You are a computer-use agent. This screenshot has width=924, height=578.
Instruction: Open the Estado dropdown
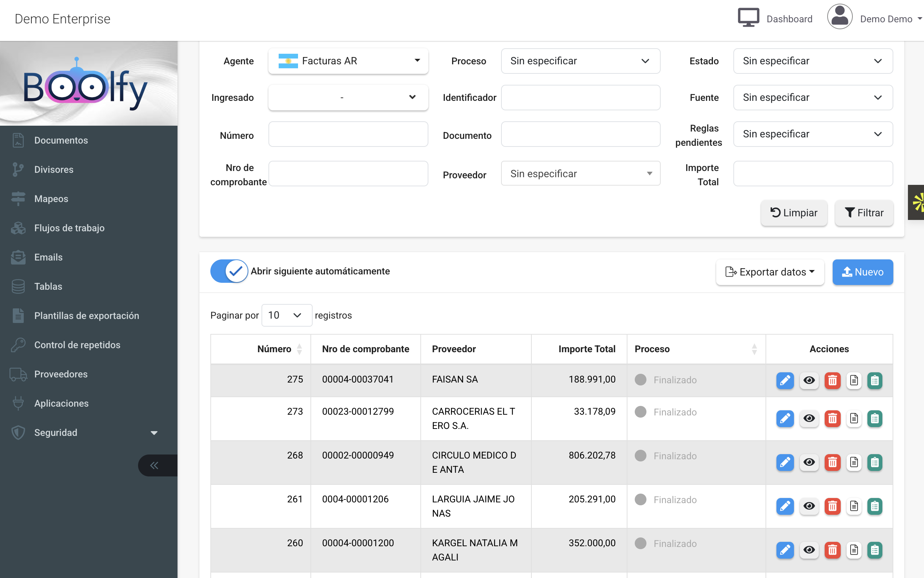click(x=812, y=61)
